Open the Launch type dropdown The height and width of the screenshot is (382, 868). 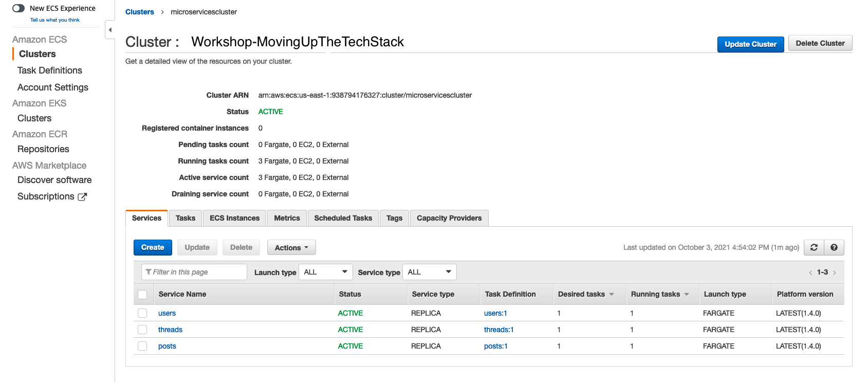(x=326, y=272)
